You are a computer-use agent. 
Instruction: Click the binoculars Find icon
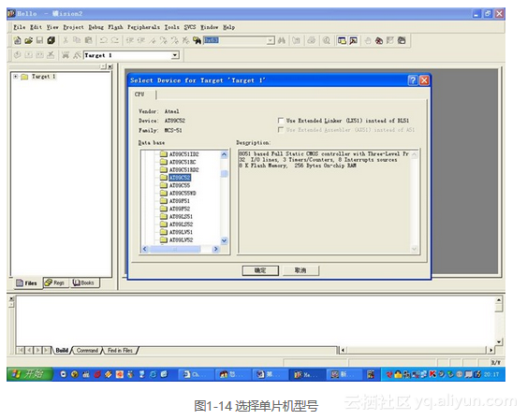click(282, 40)
